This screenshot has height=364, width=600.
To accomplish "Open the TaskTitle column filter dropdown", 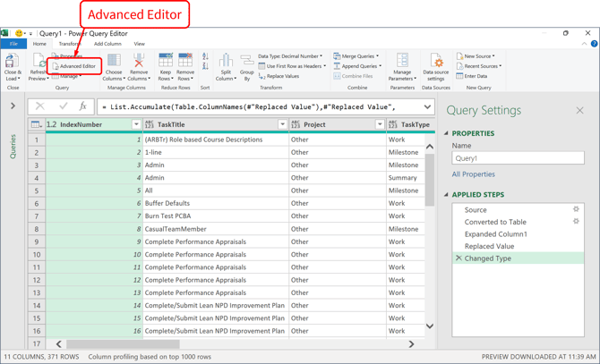I will coord(282,124).
